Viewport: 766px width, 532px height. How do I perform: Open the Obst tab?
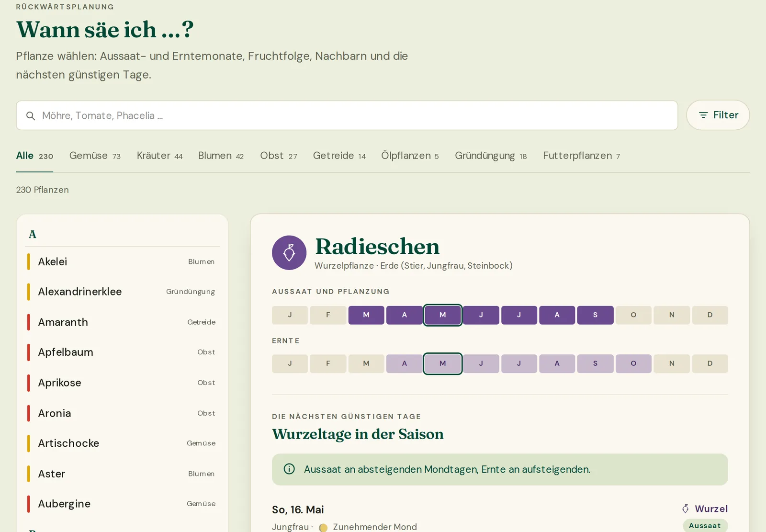279,156
